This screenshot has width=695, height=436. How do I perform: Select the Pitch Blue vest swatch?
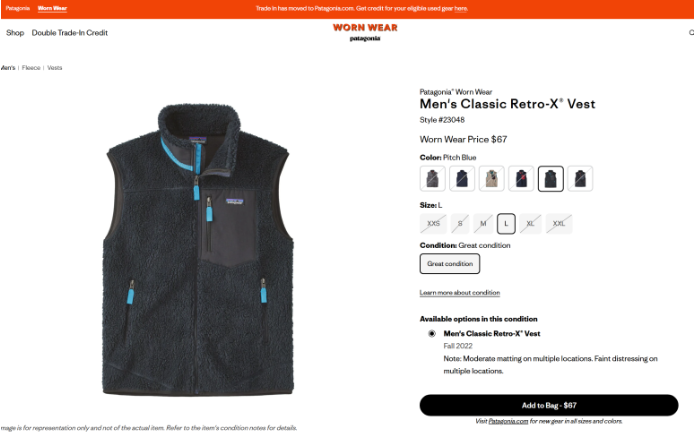pyautogui.click(x=551, y=179)
